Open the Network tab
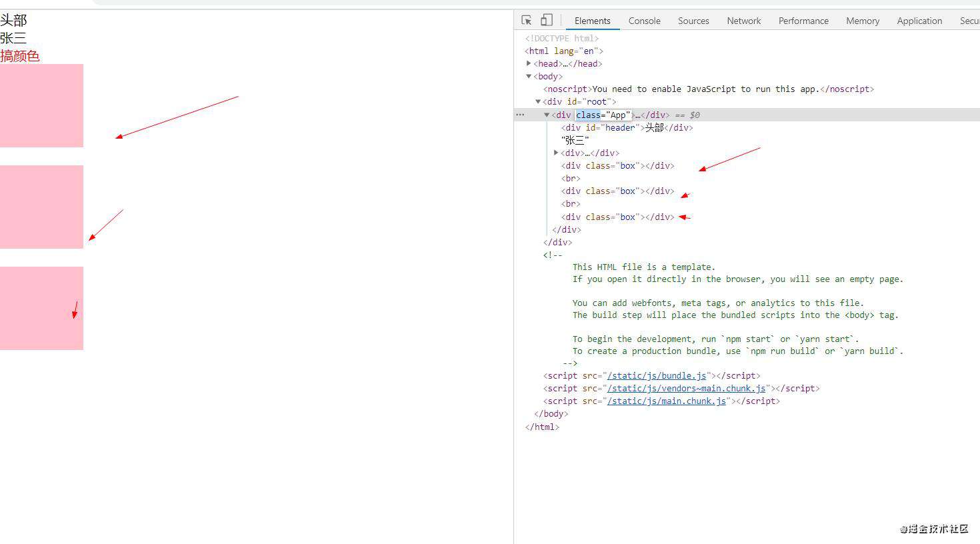This screenshot has width=980, height=544. pyautogui.click(x=744, y=21)
